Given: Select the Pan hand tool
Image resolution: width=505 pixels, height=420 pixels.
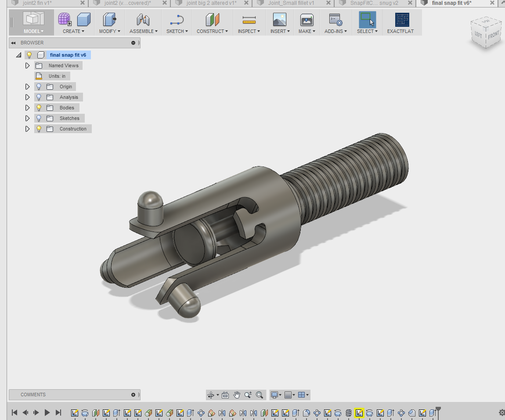Looking at the screenshot, I should (237, 395).
